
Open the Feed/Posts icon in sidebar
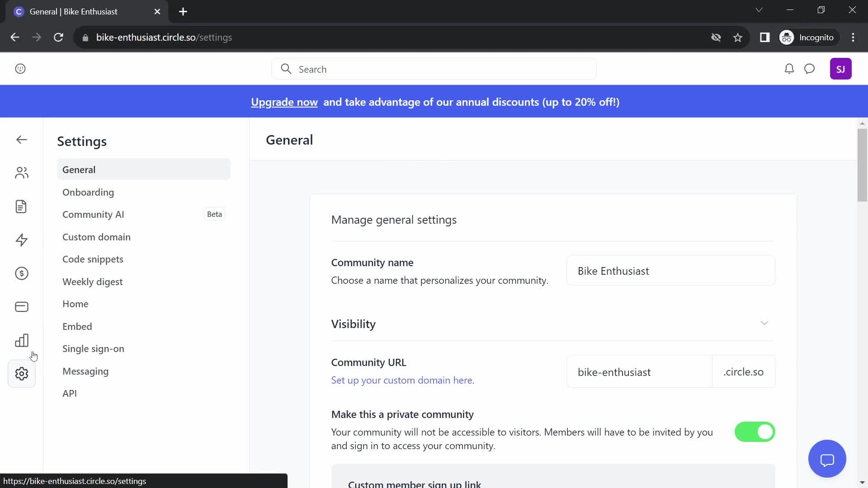pos(21,207)
